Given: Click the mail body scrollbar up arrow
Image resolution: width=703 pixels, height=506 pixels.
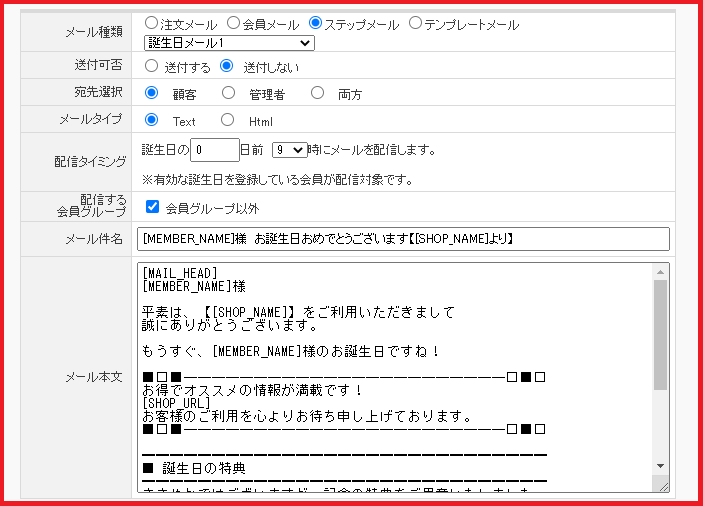Looking at the screenshot, I should point(660,271).
